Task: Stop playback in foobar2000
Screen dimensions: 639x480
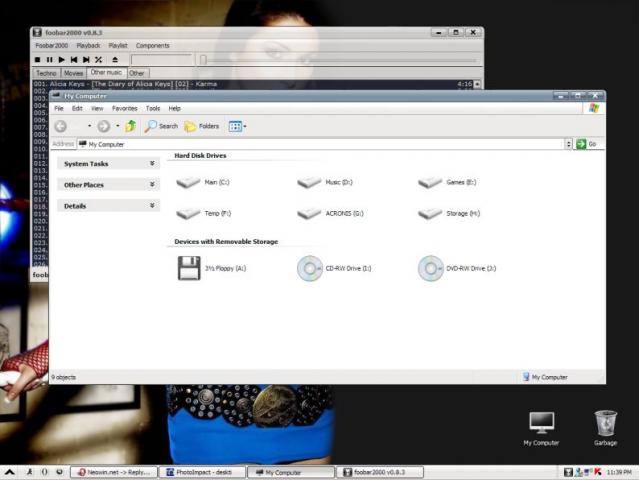Action: coord(37,59)
